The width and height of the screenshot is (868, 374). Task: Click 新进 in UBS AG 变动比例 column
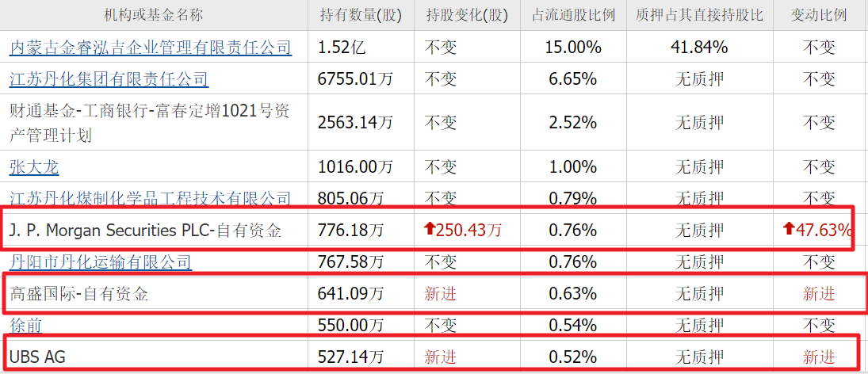pos(819,357)
